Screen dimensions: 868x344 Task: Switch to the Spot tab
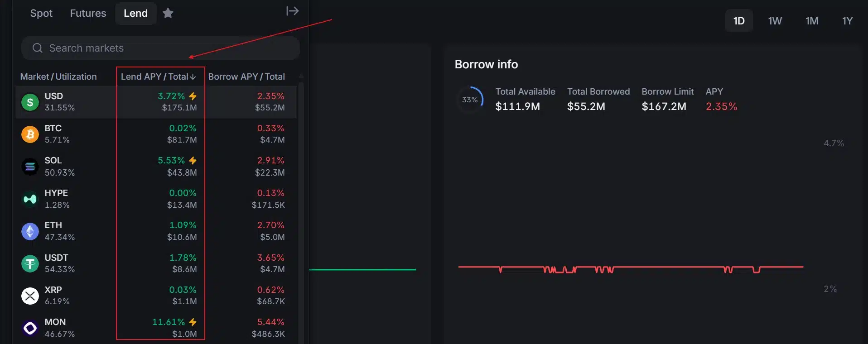click(41, 13)
